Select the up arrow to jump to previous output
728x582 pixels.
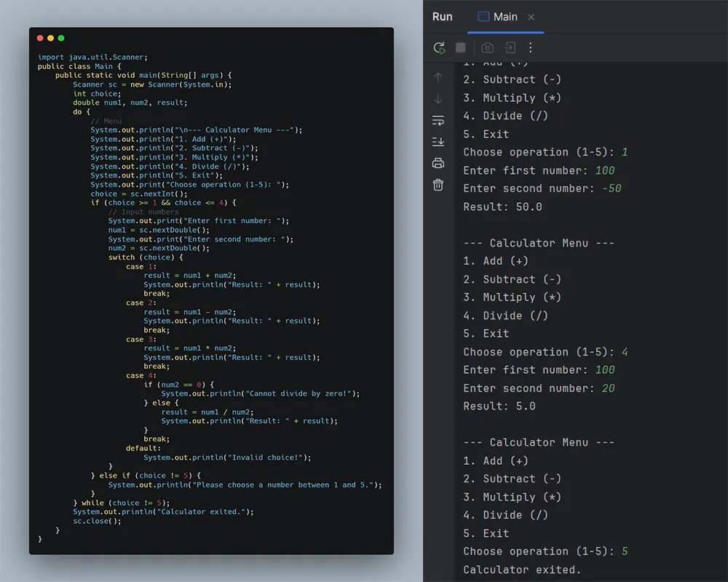(438, 77)
